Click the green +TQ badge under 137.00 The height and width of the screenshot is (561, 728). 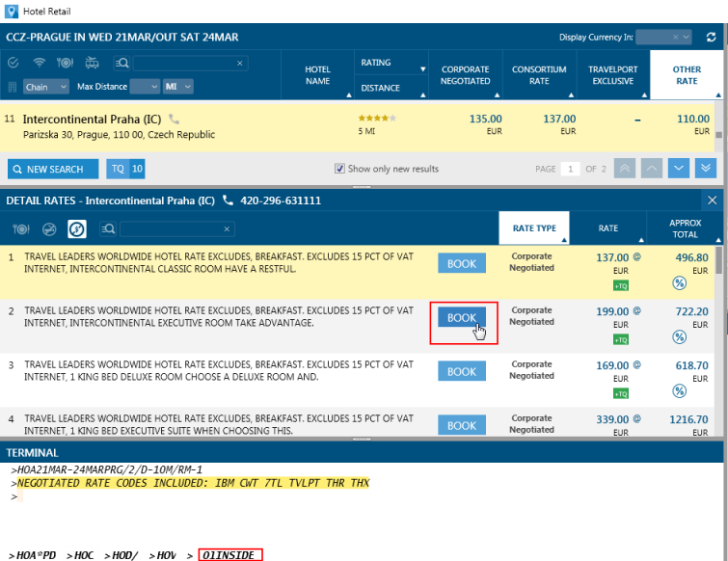(620, 285)
